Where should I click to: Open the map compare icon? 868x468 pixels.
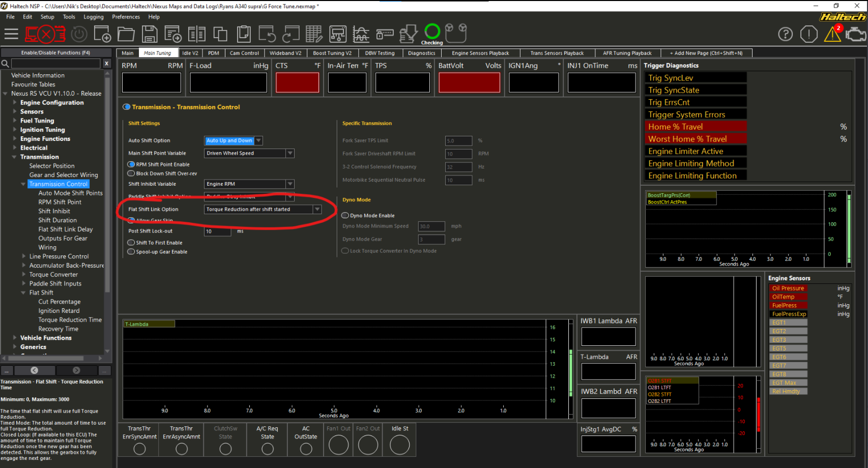pyautogui.click(x=196, y=34)
